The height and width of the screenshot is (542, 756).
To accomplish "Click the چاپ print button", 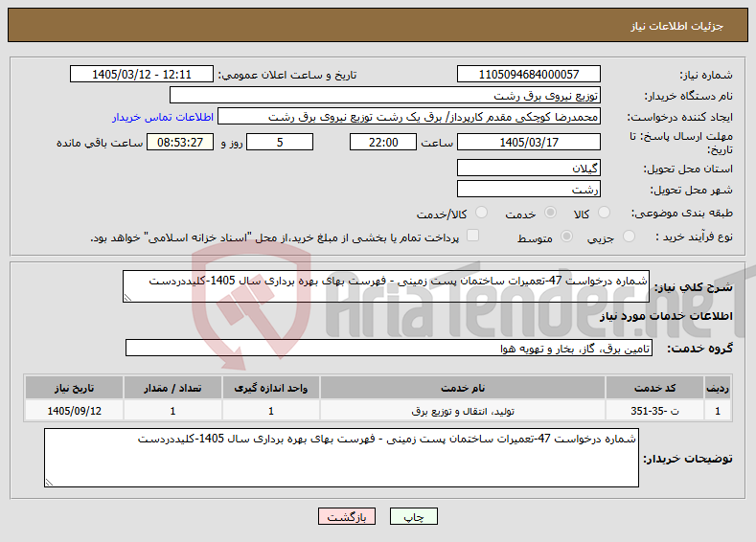I will click(x=414, y=516).
